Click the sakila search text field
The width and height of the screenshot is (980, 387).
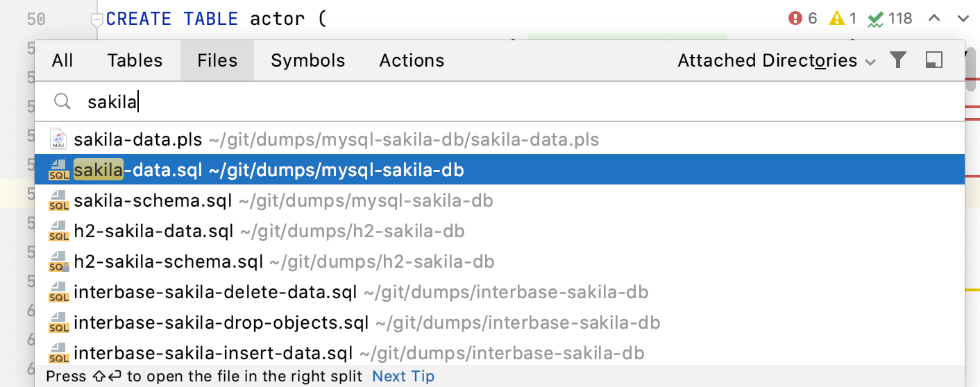(486, 103)
